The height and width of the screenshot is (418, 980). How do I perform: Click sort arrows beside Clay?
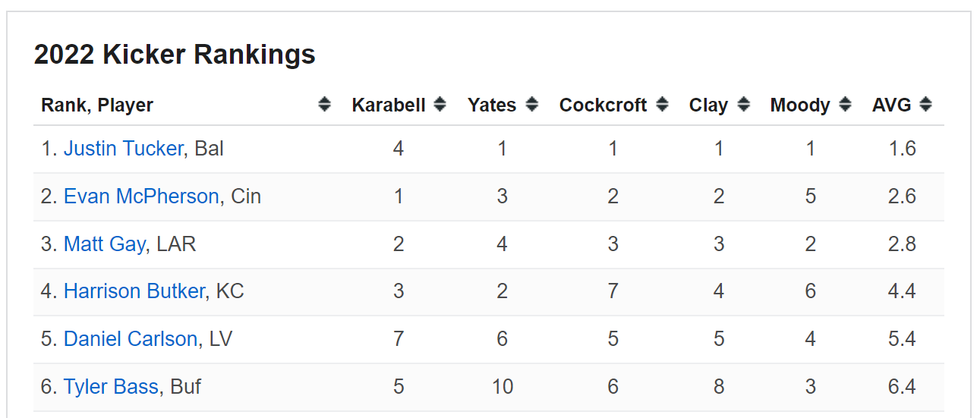click(x=744, y=105)
